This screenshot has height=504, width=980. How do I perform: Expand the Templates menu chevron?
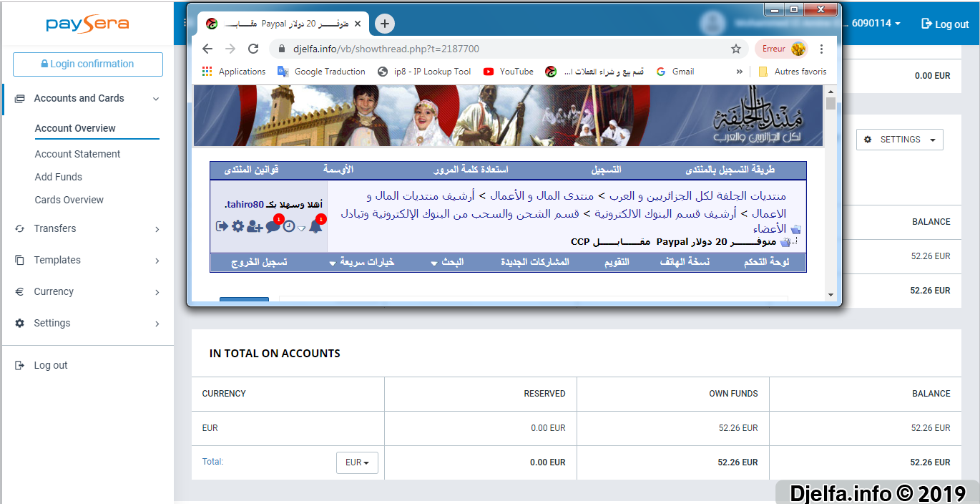tap(157, 261)
